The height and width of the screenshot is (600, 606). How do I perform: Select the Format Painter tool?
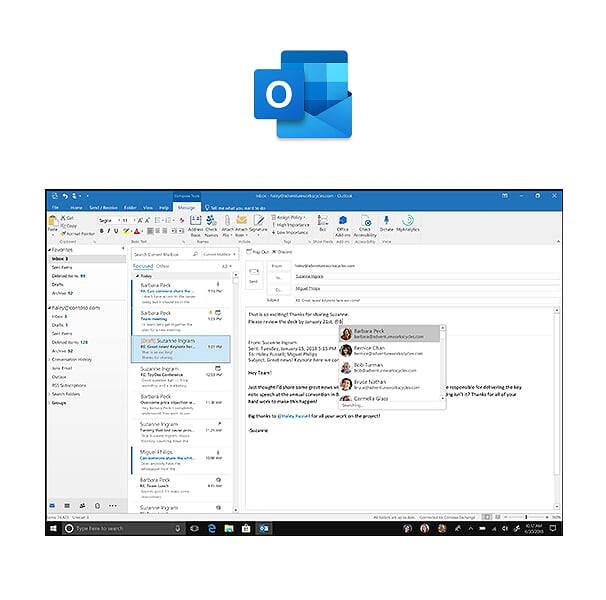tap(78, 234)
